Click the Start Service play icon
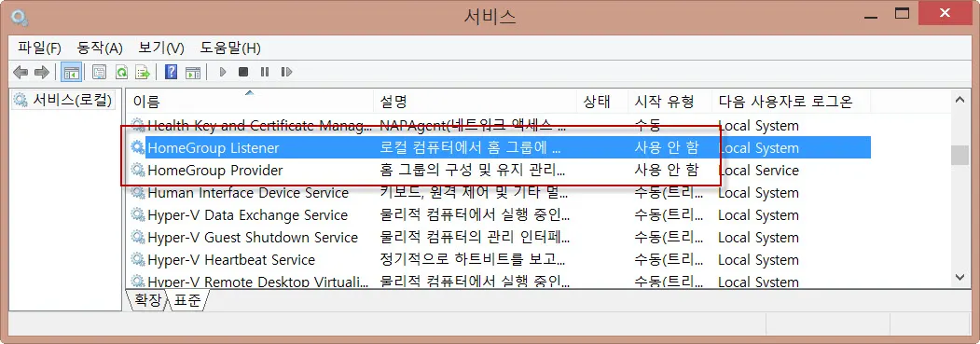Viewport: 980px width, 344px height. (x=223, y=73)
